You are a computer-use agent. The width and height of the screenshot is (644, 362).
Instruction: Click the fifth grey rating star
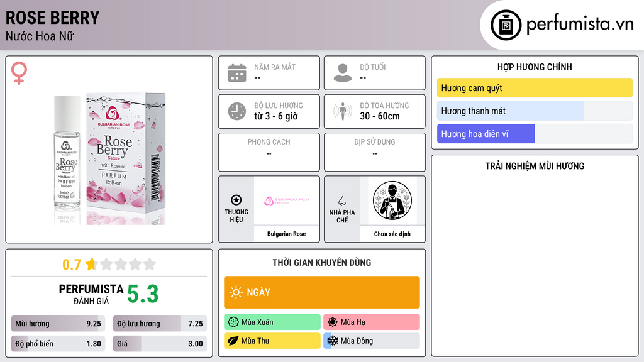tap(150, 264)
